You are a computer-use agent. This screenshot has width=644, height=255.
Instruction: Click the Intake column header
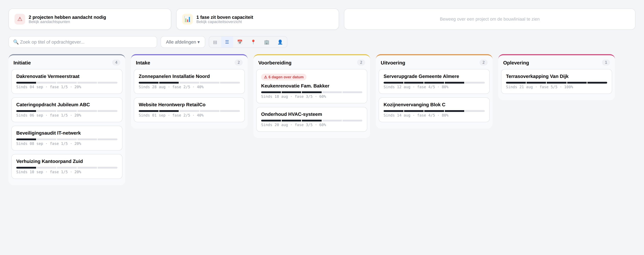(x=143, y=63)
